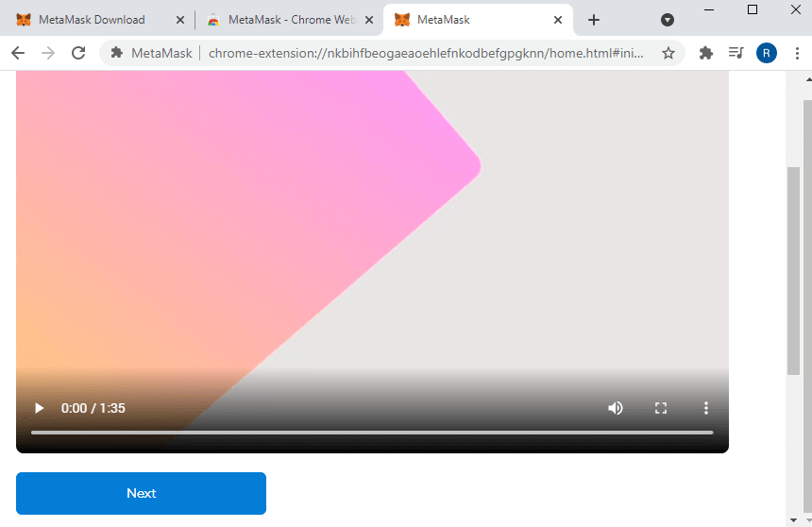Minimize the Chrome window

click(x=709, y=9)
